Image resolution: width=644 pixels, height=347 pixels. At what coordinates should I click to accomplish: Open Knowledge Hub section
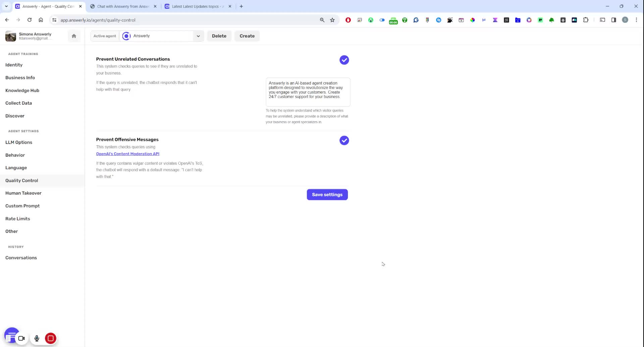tap(22, 90)
